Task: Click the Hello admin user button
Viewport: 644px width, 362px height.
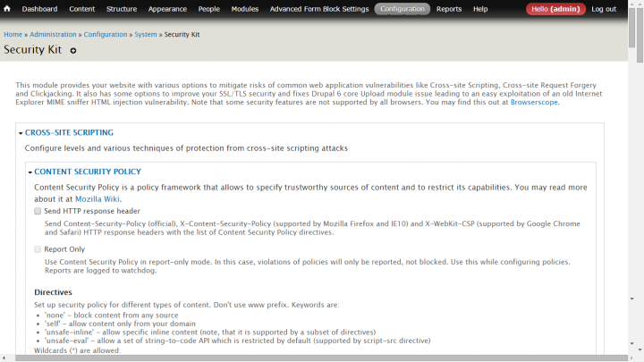Action: click(x=555, y=9)
